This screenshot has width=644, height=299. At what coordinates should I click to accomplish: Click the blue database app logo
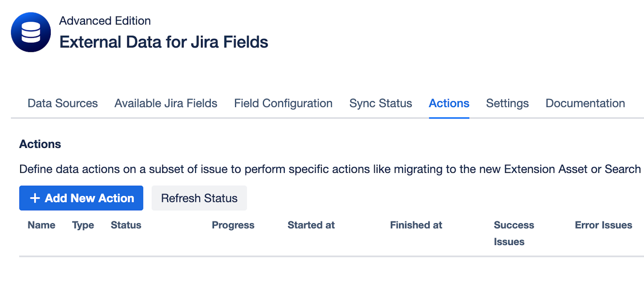(31, 32)
